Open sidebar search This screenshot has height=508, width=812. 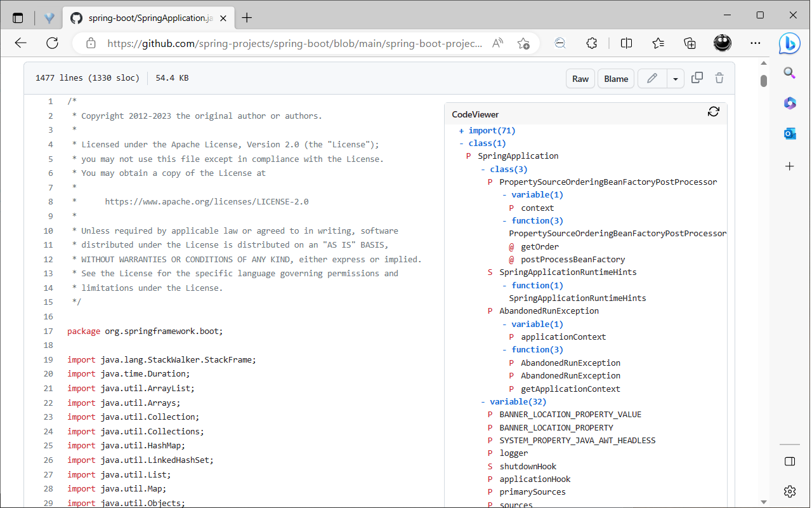click(x=790, y=72)
